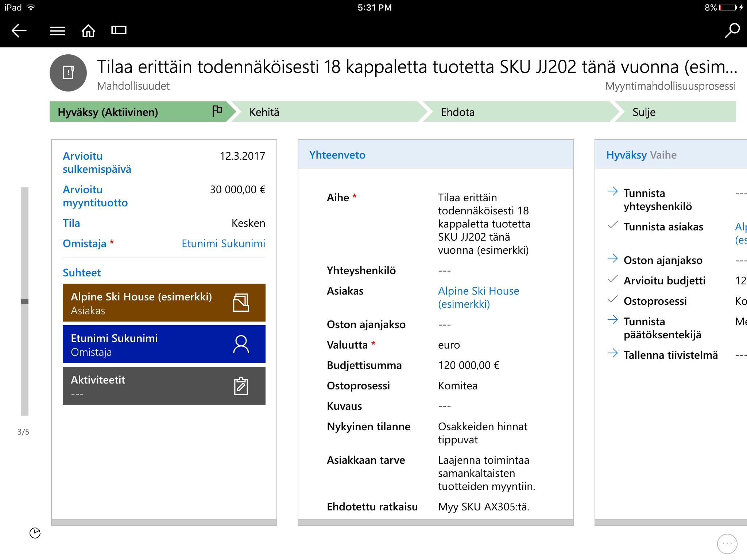This screenshot has height=560, width=747.
Task: Click checkmark icon beside Ostoprosessi step
Action: tap(613, 300)
